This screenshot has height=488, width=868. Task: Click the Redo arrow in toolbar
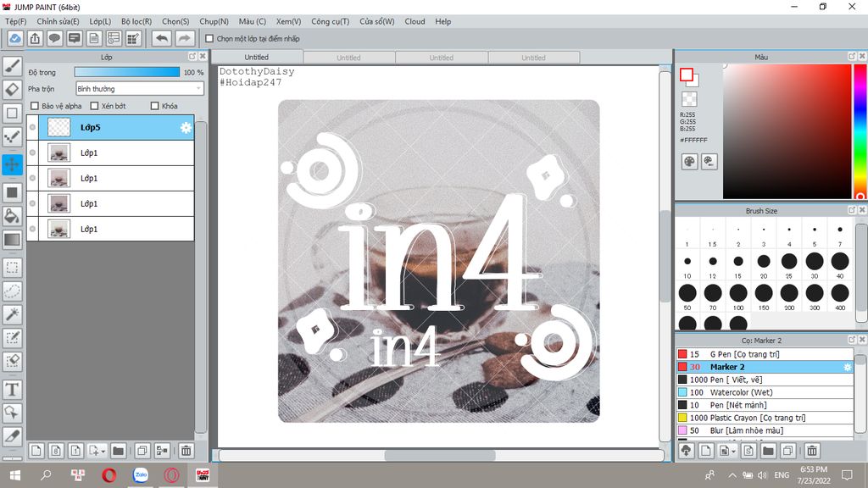(184, 38)
